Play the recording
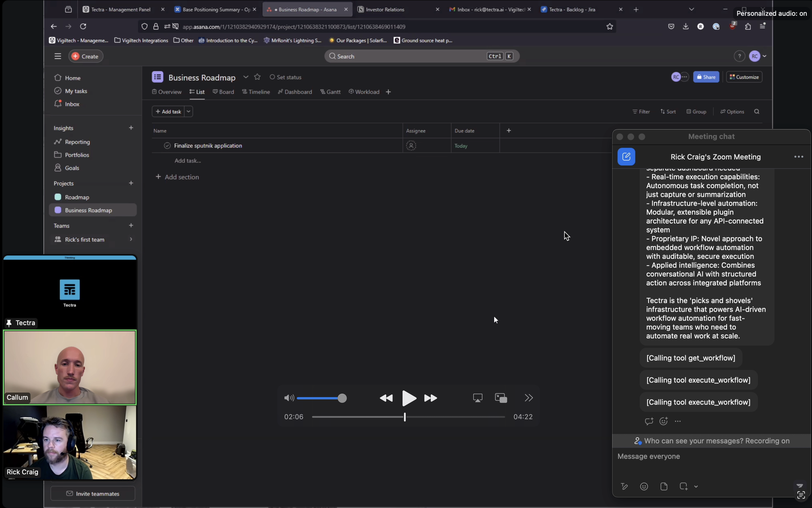The width and height of the screenshot is (812, 508). (409, 398)
